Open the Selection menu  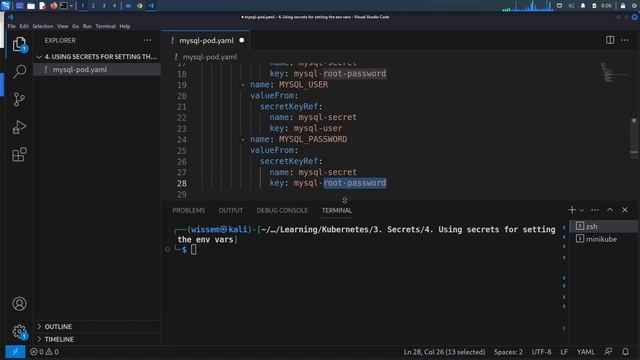tap(42, 26)
